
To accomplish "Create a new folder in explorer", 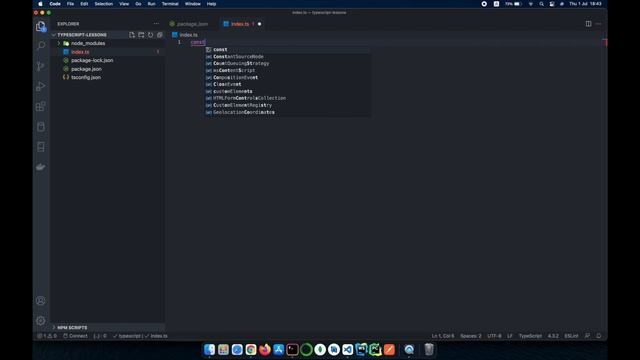I will coord(141,35).
